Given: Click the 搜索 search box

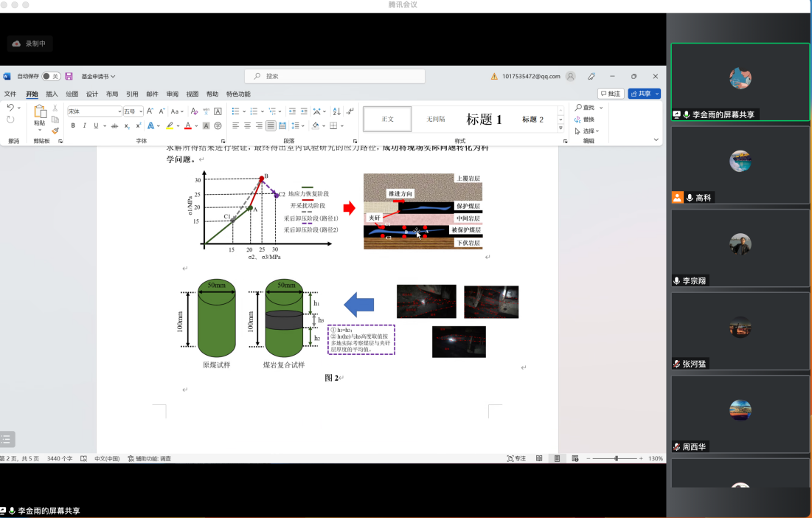Looking at the screenshot, I should tap(335, 76).
